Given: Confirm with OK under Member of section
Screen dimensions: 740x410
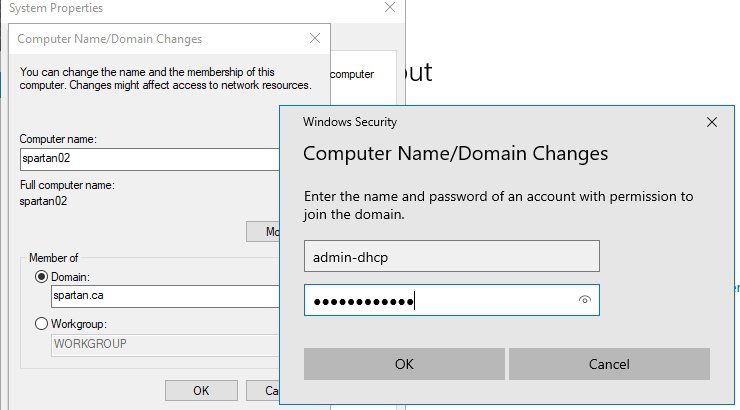Looking at the screenshot, I should tap(201, 391).
